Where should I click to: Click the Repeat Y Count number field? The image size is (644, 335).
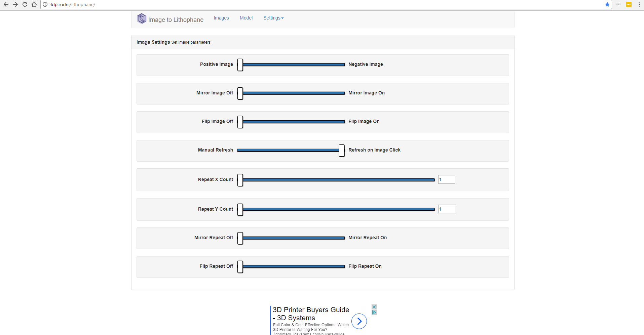tap(446, 209)
